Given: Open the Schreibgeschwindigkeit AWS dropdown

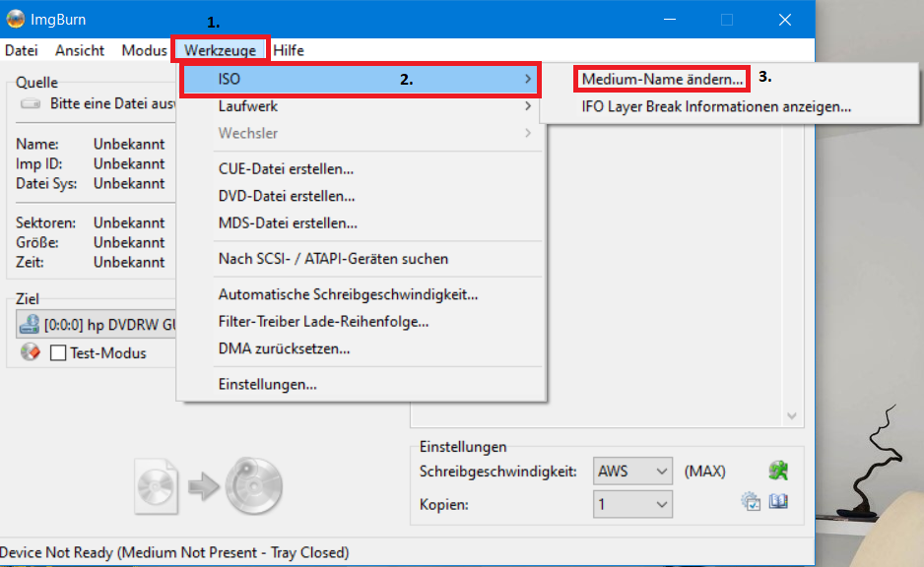Looking at the screenshot, I should (x=632, y=472).
